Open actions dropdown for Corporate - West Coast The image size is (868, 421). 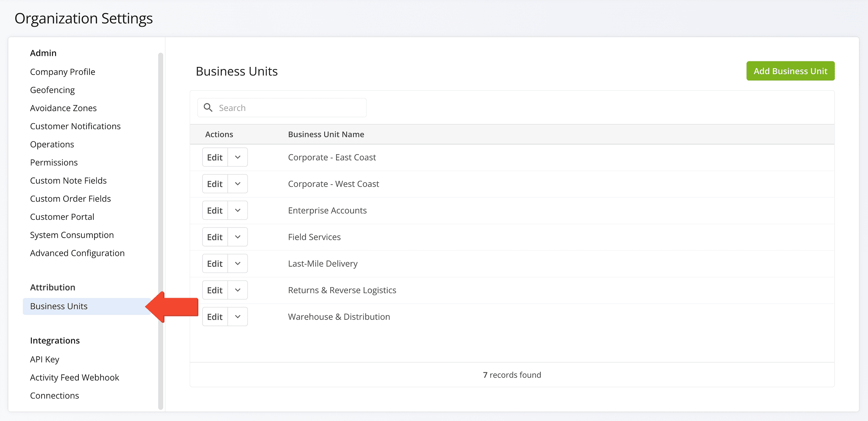click(238, 184)
